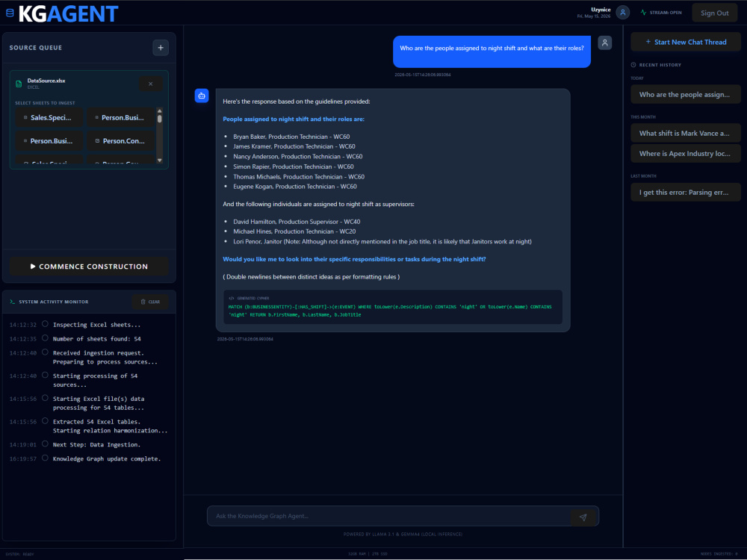Click the user question message bubble
This screenshot has width=747, height=560.
click(x=492, y=52)
